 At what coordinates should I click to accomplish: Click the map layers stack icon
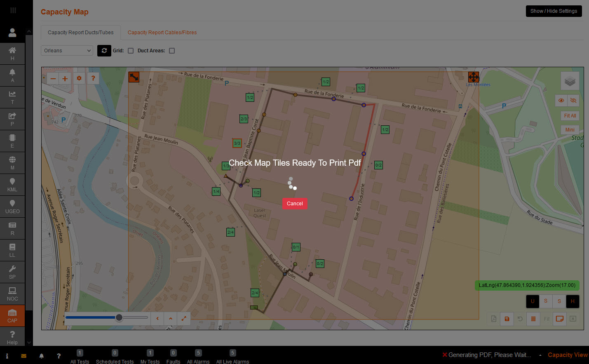[x=570, y=81]
